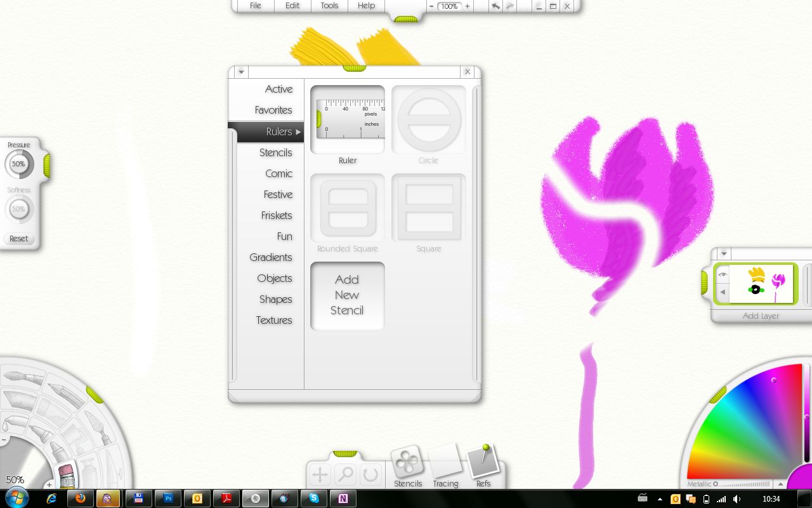Select the layer thumbnail preview
This screenshot has width=812, height=508.
[x=761, y=284]
